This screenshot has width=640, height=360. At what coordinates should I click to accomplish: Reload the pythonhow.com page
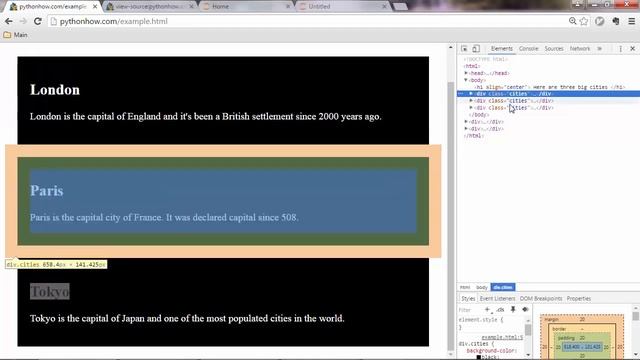click(x=38, y=21)
